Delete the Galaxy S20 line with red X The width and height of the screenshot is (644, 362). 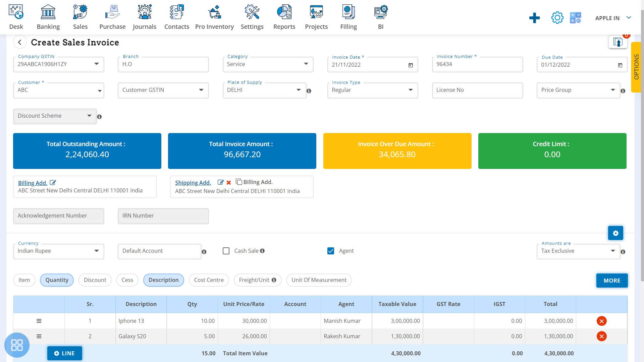[601, 336]
